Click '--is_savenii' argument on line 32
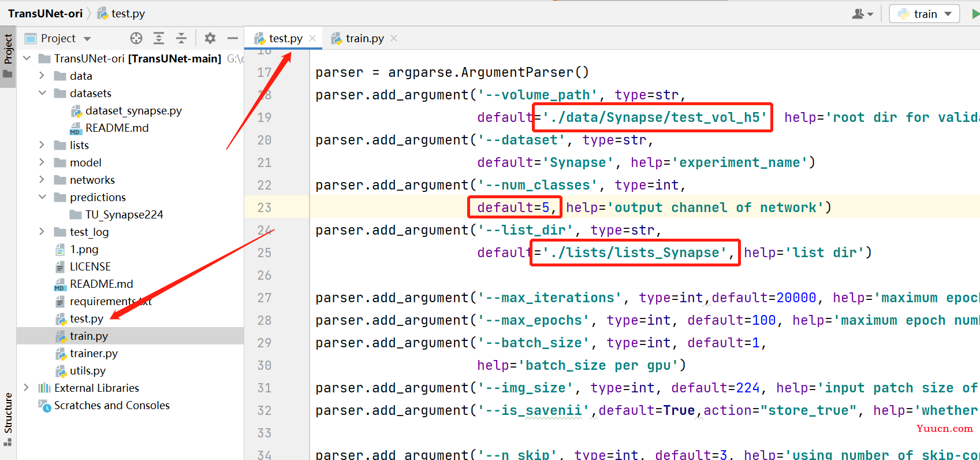Viewport: 980px width, 460px height. click(x=534, y=410)
